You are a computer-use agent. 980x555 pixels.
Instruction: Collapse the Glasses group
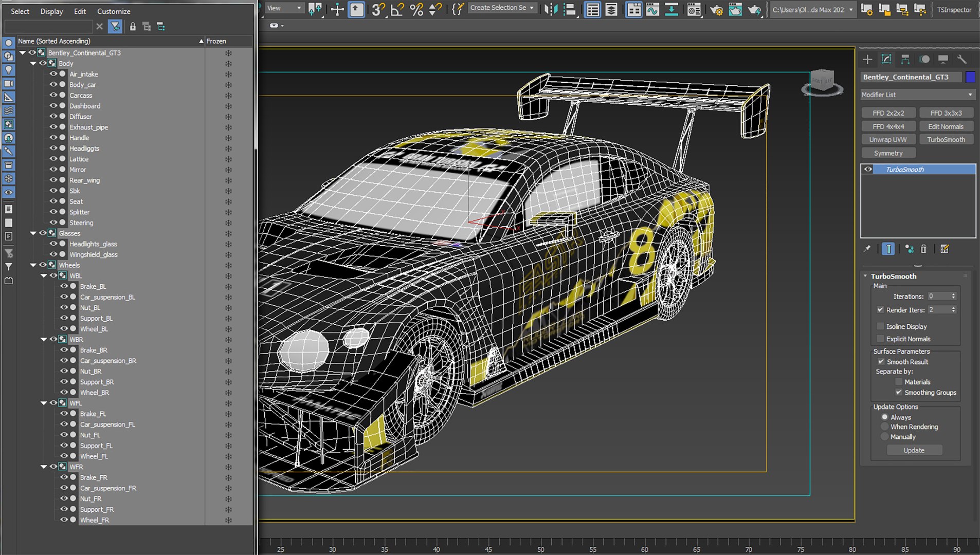click(33, 233)
